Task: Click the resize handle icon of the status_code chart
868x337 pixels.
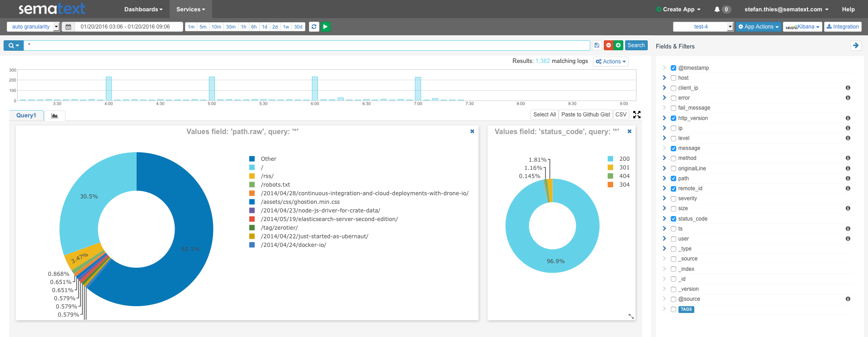Action: (x=631, y=316)
